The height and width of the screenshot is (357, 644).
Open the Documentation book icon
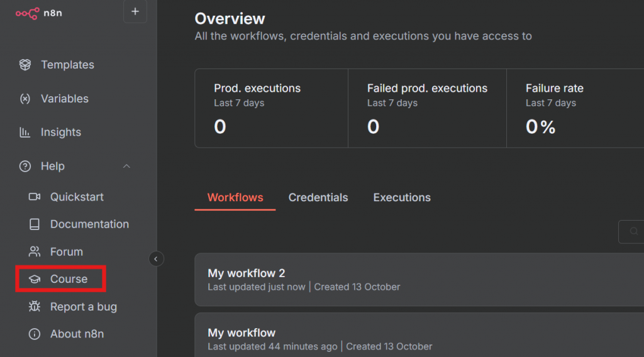coord(35,224)
